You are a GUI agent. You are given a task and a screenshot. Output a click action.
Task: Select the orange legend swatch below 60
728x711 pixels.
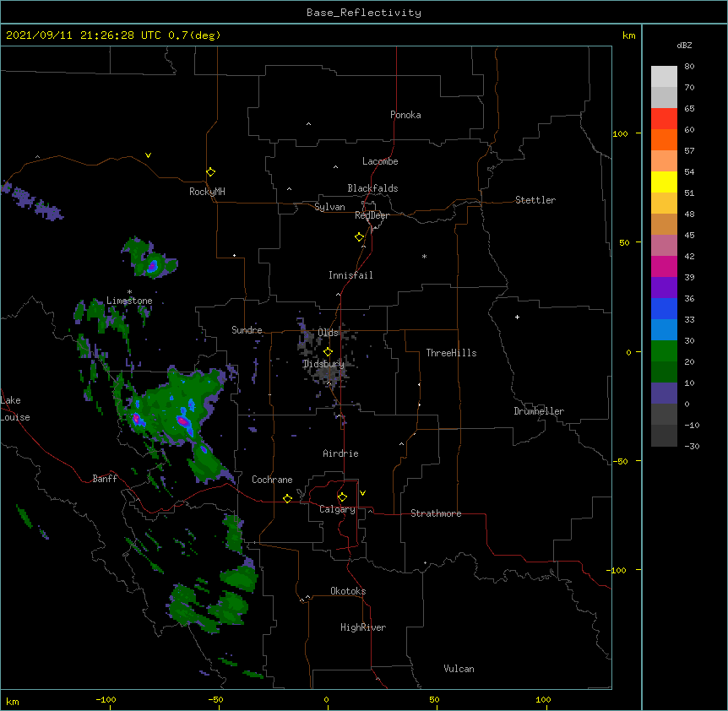[x=664, y=139]
